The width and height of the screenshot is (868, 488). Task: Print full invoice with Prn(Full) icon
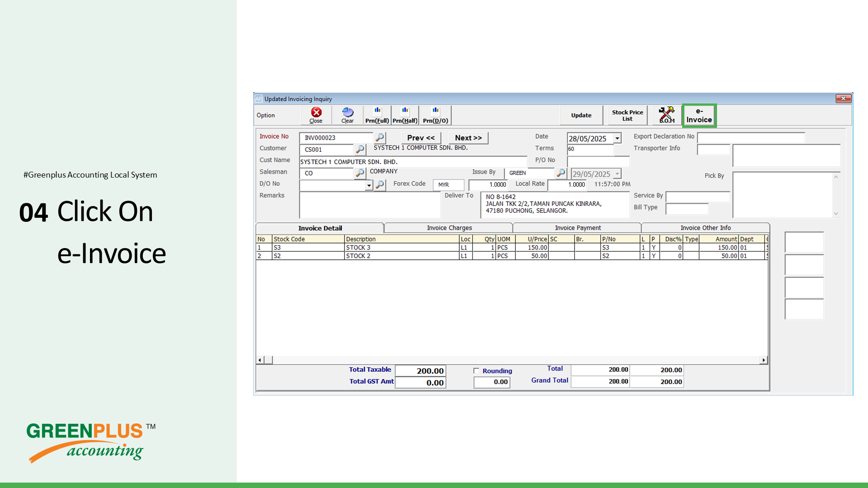point(377,115)
